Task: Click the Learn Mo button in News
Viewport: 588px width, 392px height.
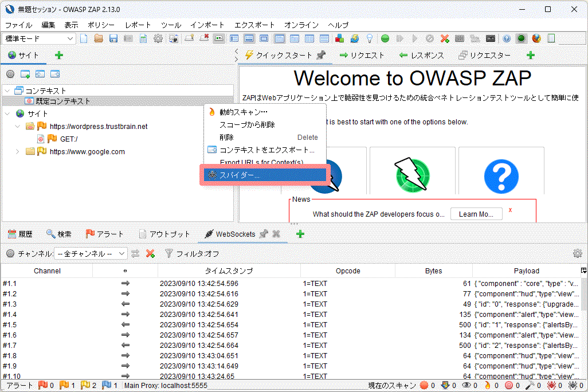Action: (x=476, y=213)
